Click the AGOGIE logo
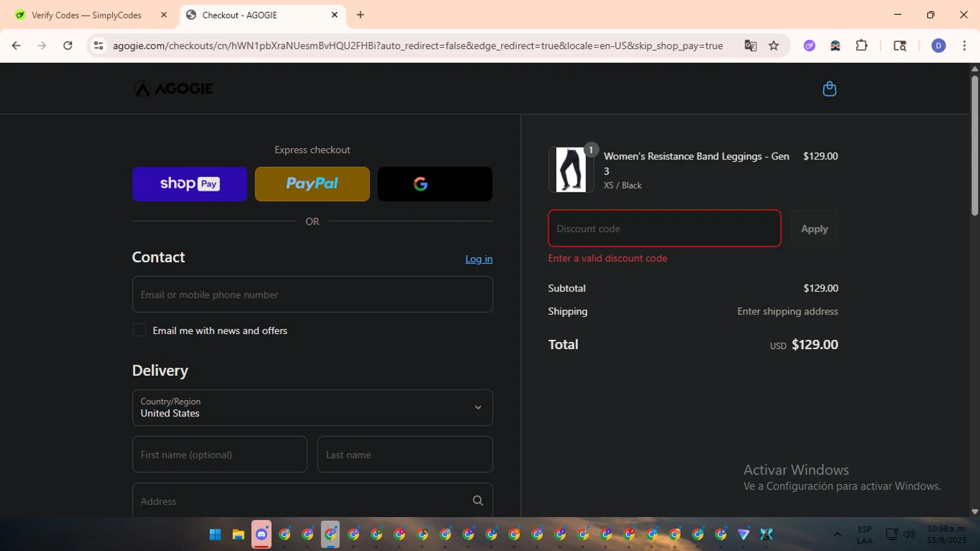This screenshot has width=980, height=551. pos(174,88)
